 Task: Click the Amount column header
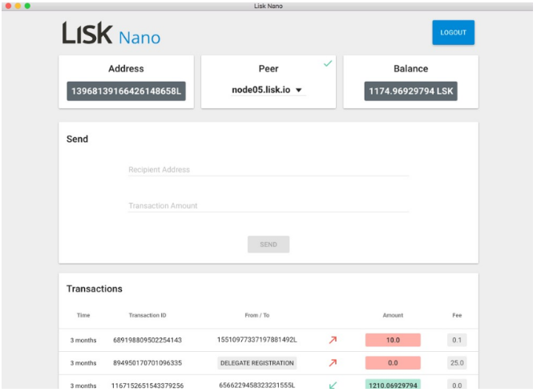click(393, 315)
